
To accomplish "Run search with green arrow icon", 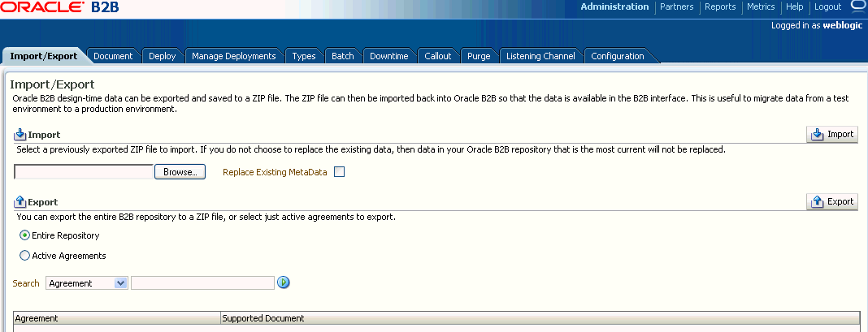I will 284,282.
